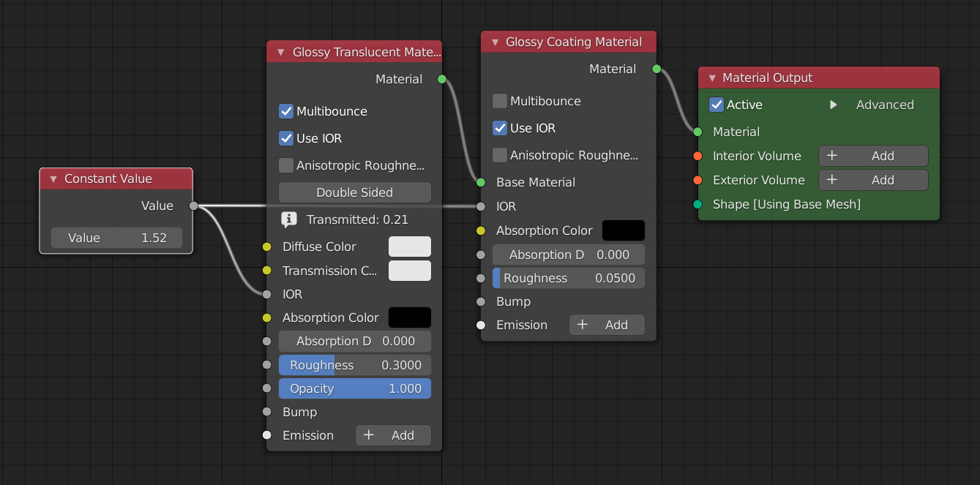Enable Multibounce on Glossy Coating node
The height and width of the screenshot is (485, 980).
(x=500, y=101)
